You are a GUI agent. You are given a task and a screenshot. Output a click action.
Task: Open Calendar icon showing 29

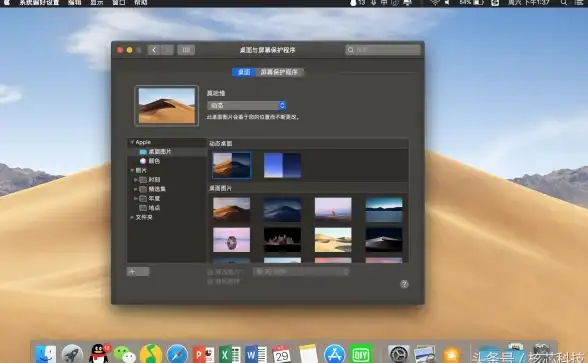(282, 354)
